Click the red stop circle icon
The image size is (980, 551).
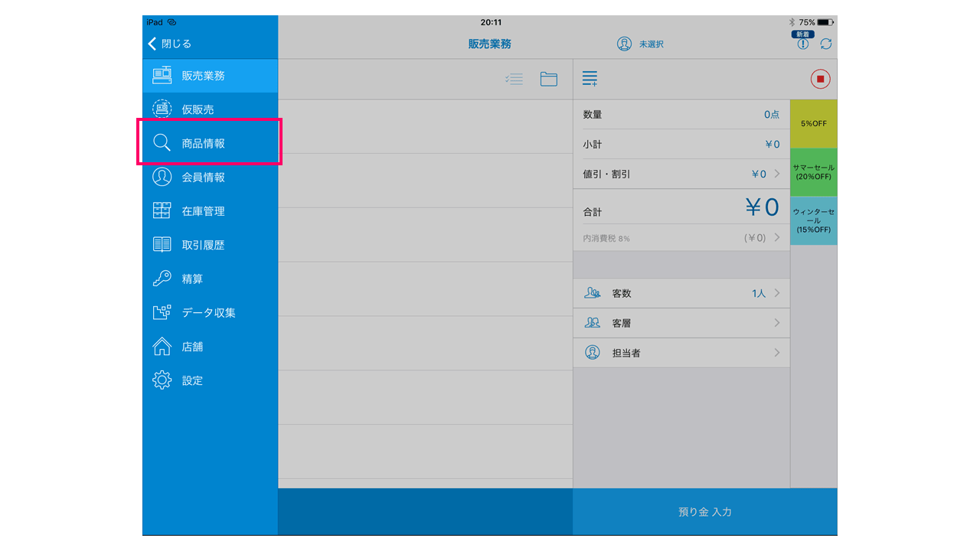tap(820, 79)
